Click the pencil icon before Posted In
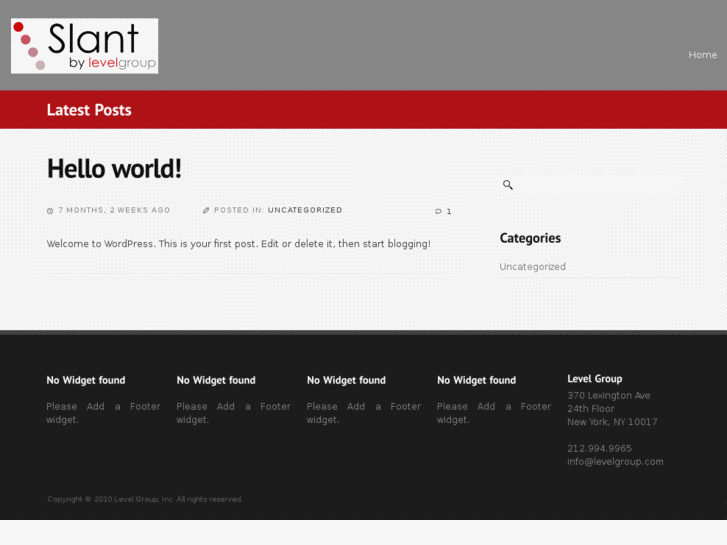 pyautogui.click(x=206, y=211)
